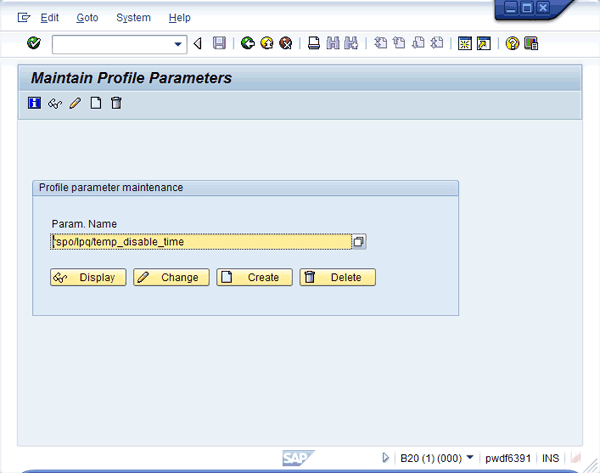Click the pwdf6391 server name text
Viewport: 600px width, 473px height.
508,458
